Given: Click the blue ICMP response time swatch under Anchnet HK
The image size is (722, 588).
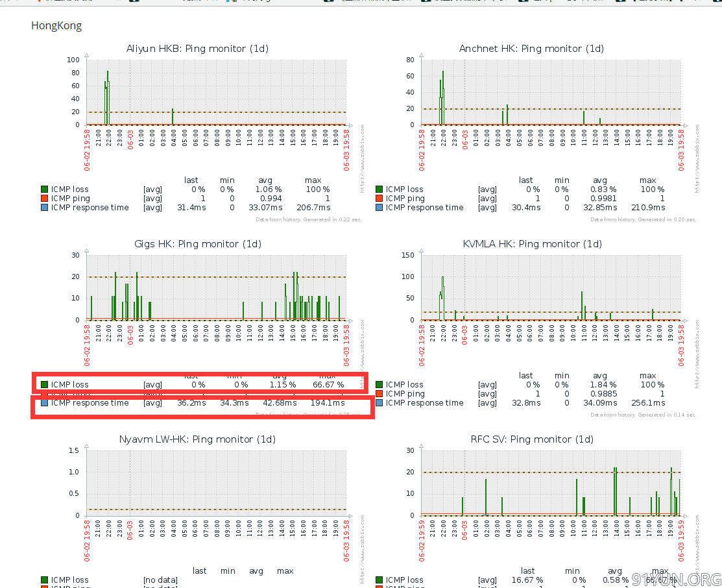Looking at the screenshot, I should [x=379, y=208].
